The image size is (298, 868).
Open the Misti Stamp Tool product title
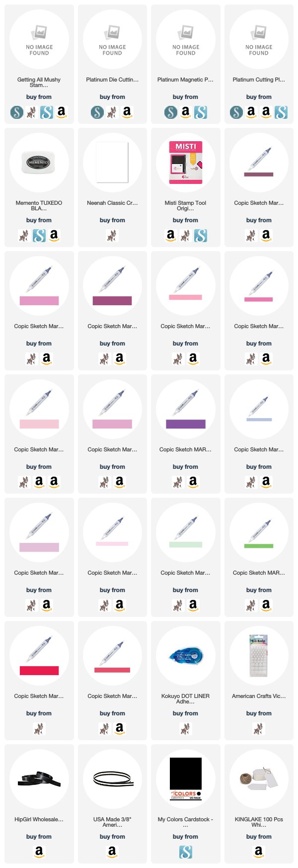click(185, 206)
